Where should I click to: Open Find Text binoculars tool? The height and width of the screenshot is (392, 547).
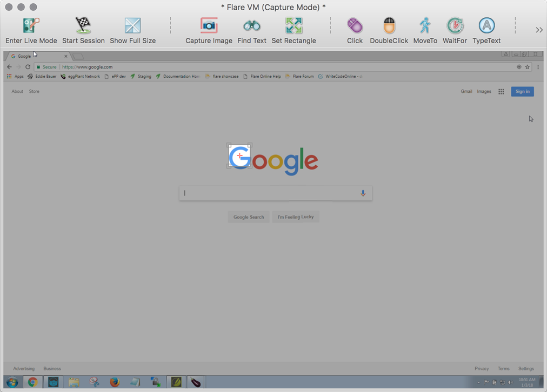tap(252, 26)
